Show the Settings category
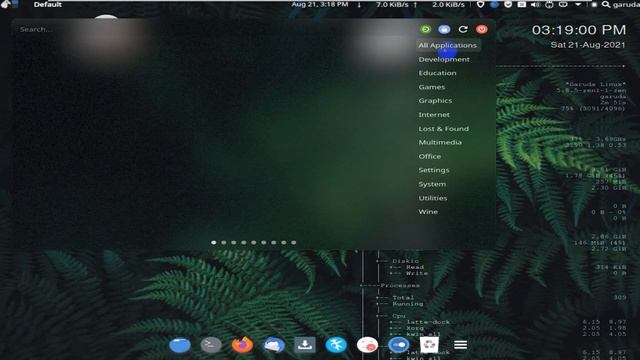The image size is (640, 360). (x=433, y=170)
